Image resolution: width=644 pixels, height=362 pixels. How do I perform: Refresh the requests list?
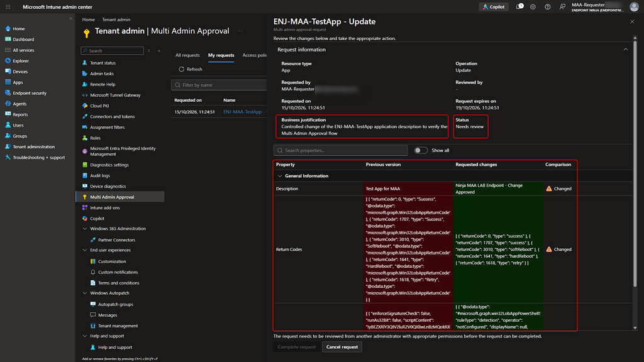[x=191, y=69]
